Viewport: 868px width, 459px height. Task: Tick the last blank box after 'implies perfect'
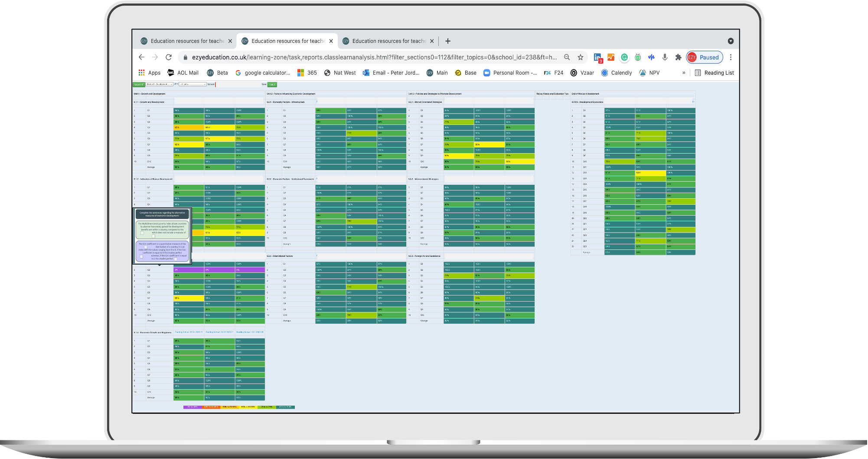[176, 259]
